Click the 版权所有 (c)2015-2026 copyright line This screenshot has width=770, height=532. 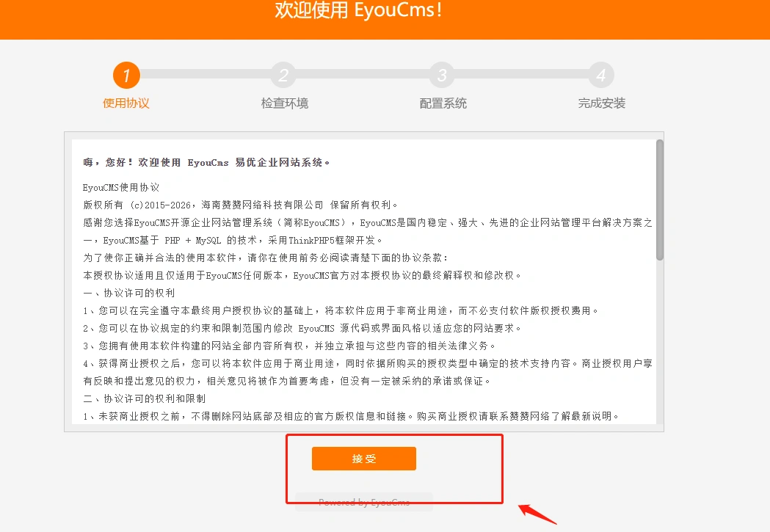[x=240, y=205]
